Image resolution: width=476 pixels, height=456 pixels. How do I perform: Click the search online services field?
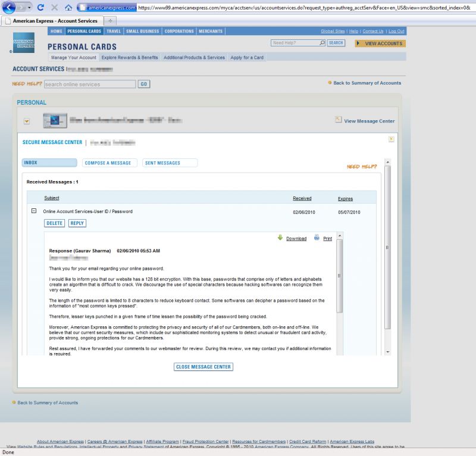(90, 84)
